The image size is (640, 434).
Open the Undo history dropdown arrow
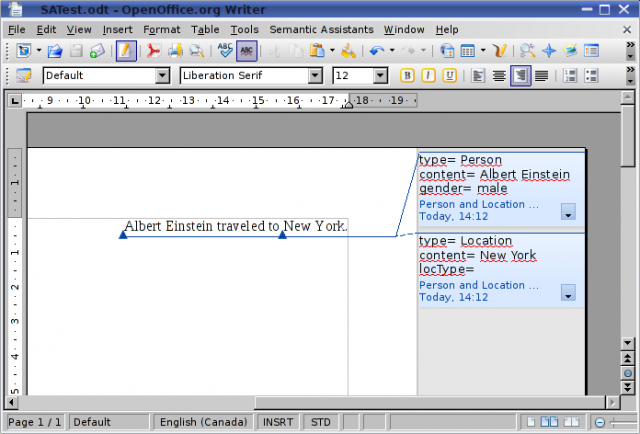pyautogui.click(x=392, y=51)
